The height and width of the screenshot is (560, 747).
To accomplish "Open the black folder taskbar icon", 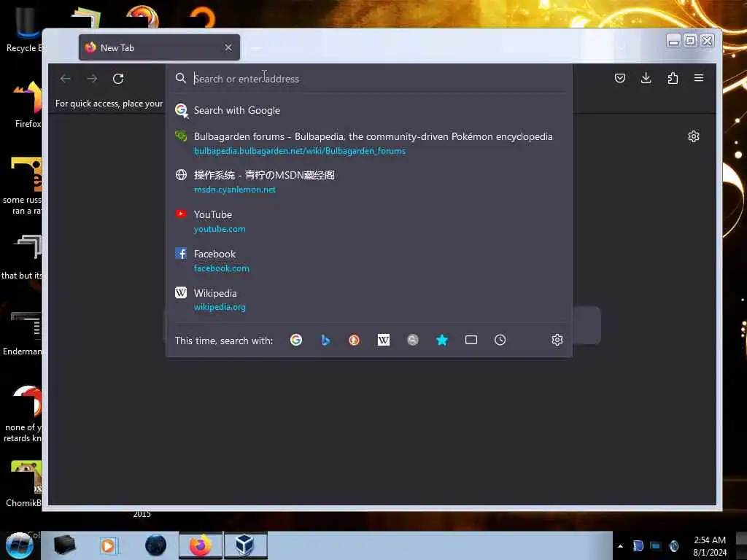I will coord(64,545).
